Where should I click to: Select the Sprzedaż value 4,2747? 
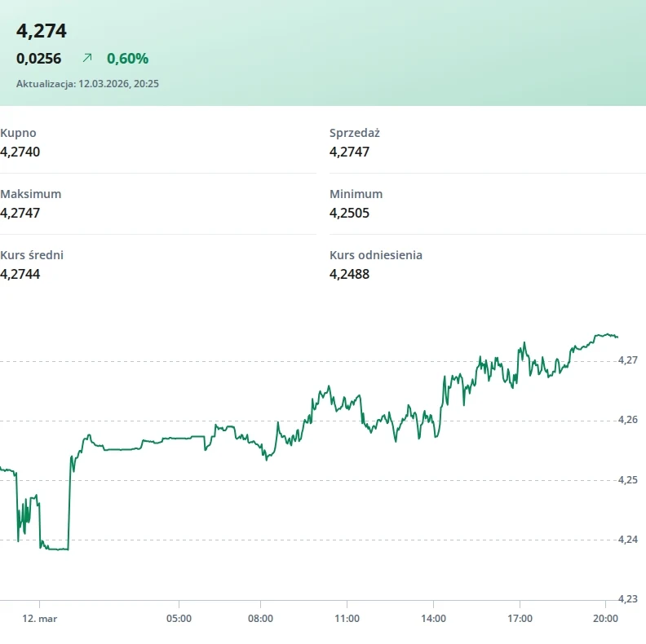350,152
